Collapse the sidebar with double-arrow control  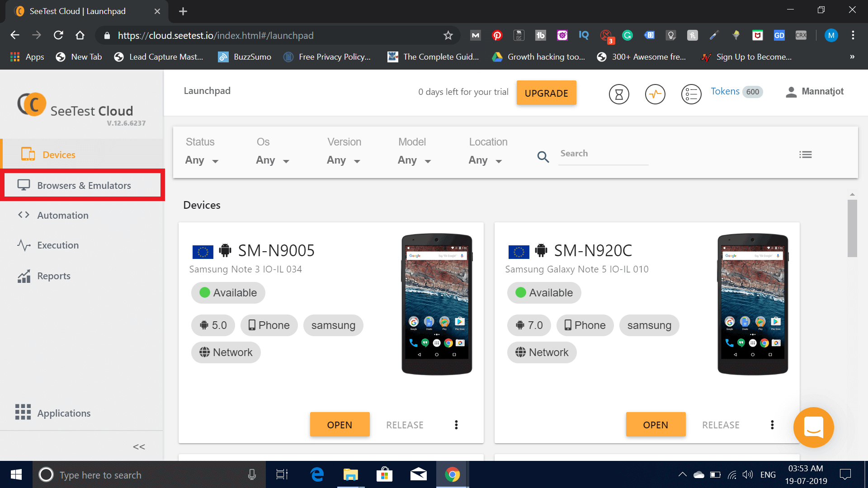[139, 447]
